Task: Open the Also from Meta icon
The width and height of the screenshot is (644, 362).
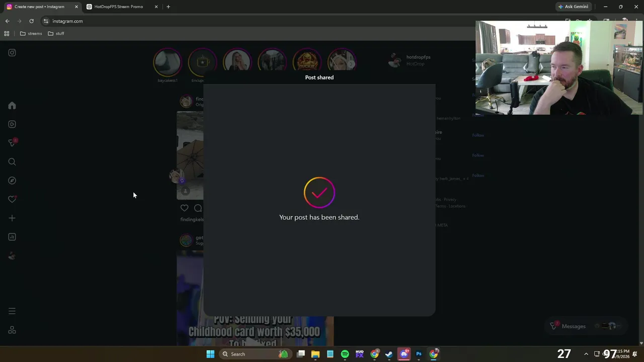Action: (12, 330)
